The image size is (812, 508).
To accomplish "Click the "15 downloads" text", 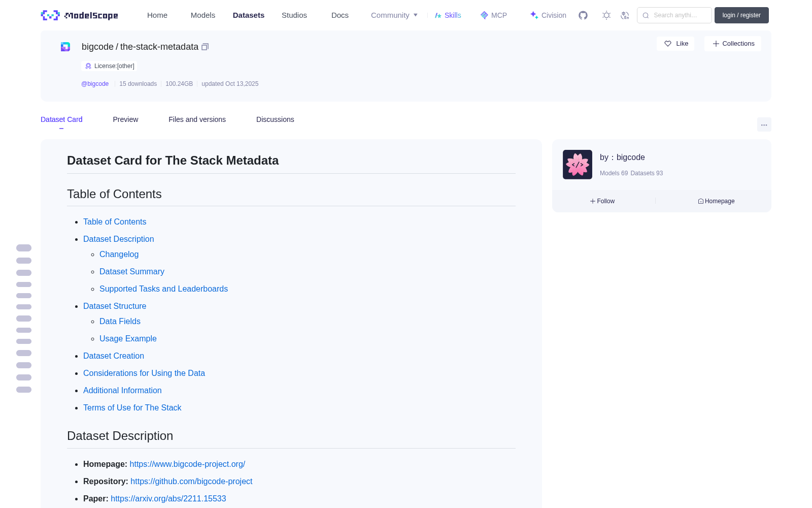I will pyautogui.click(x=138, y=84).
